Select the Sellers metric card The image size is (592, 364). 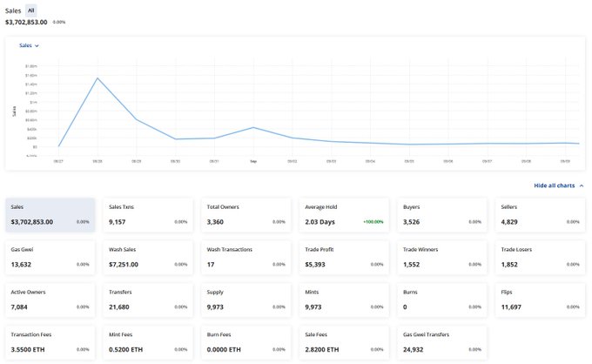540,215
